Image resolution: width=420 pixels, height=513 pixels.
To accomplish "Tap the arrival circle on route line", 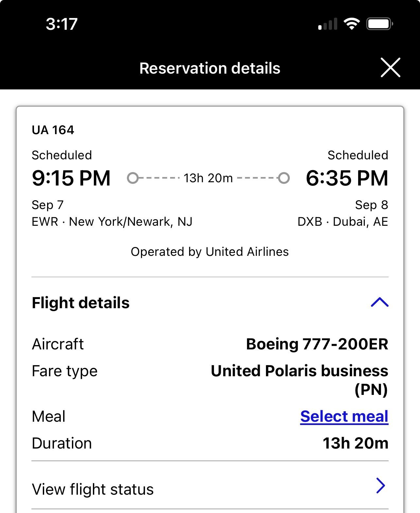I will pos(284,178).
